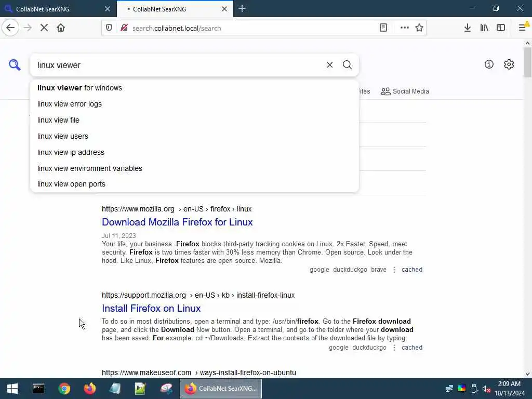This screenshot has height=399, width=532.
Task: Open SearXNG preferences gear
Action: point(509,64)
